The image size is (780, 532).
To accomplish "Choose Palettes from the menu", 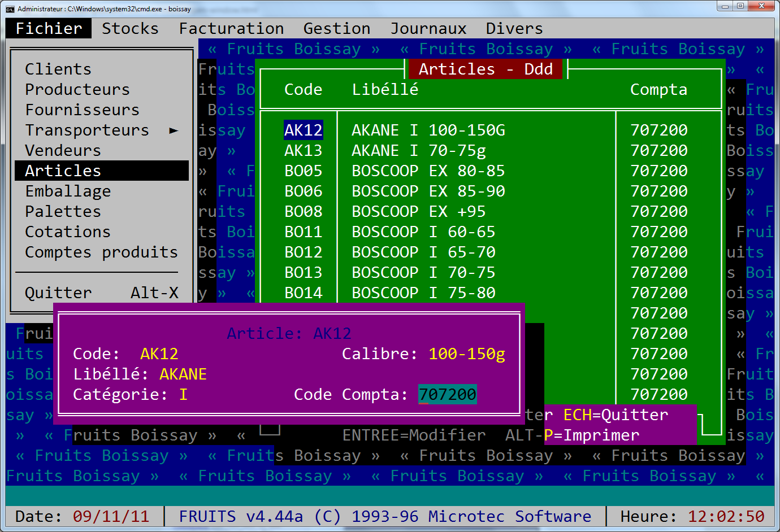I will coord(63,211).
